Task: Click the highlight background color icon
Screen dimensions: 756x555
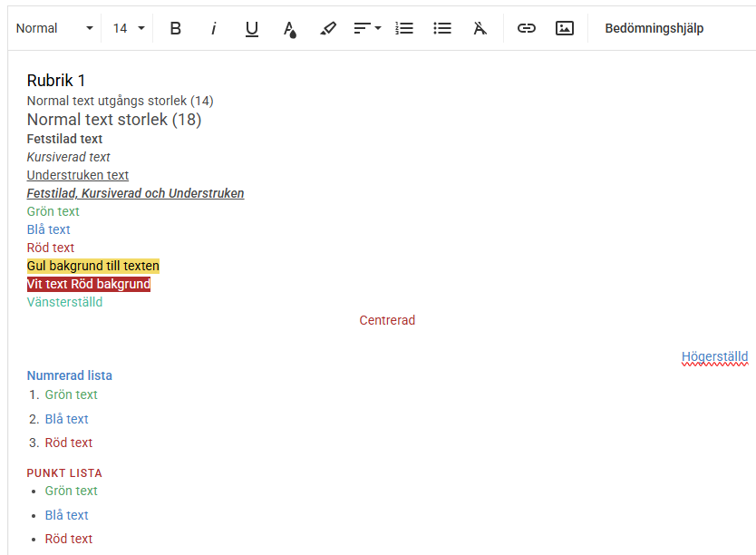Action: tap(328, 28)
